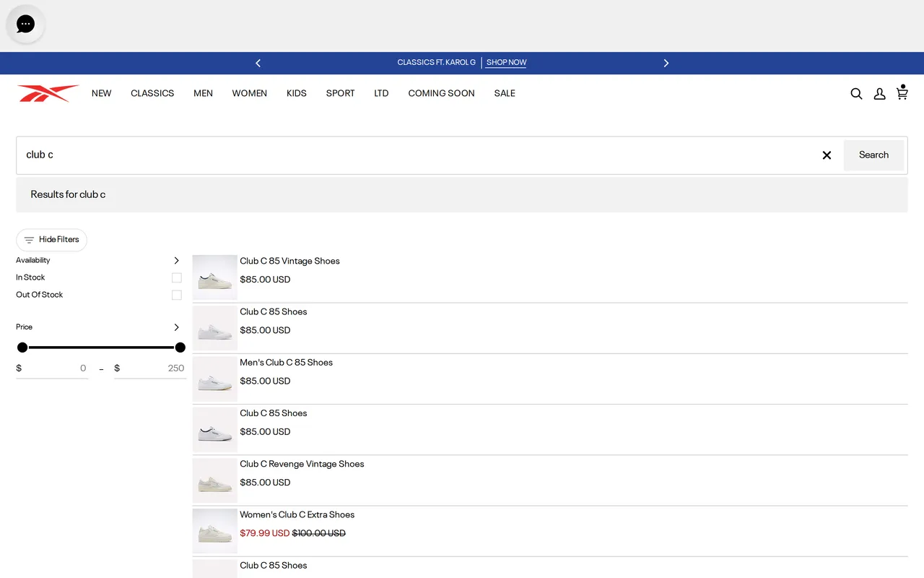Open the account profile icon
Image resolution: width=924 pixels, height=578 pixels.
click(x=879, y=93)
